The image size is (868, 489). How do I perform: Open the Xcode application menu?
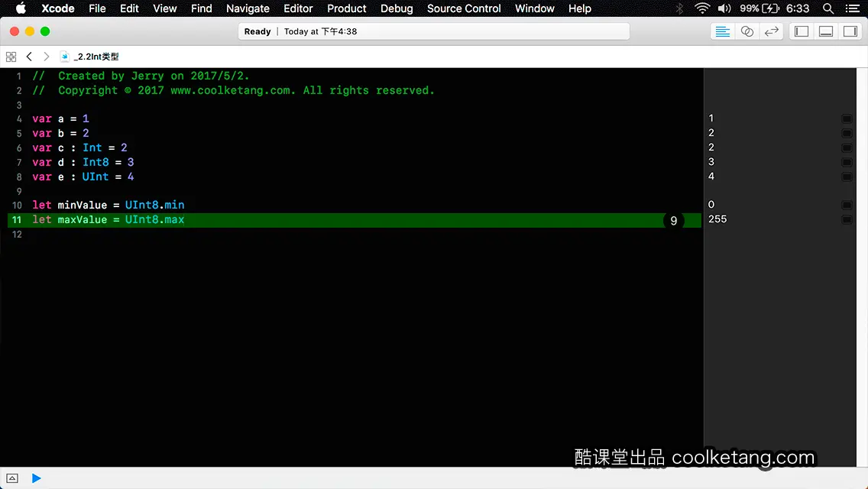tap(57, 8)
